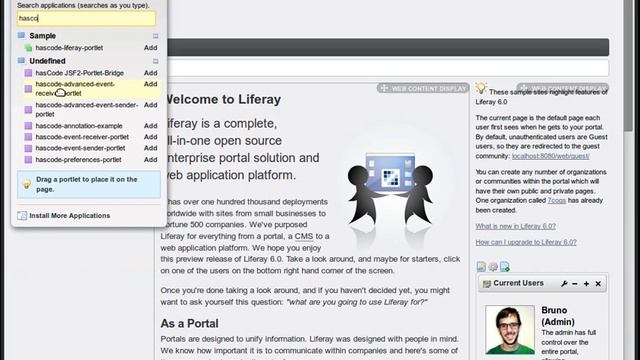Click the green hascode-liferay-portlet icon

click(28, 48)
